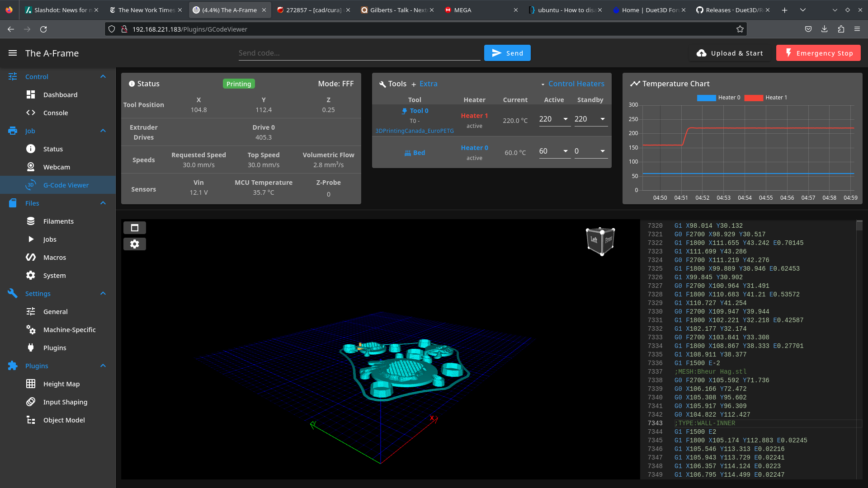Click Upload and Start button
This screenshot has width=868, height=488.
click(x=730, y=53)
